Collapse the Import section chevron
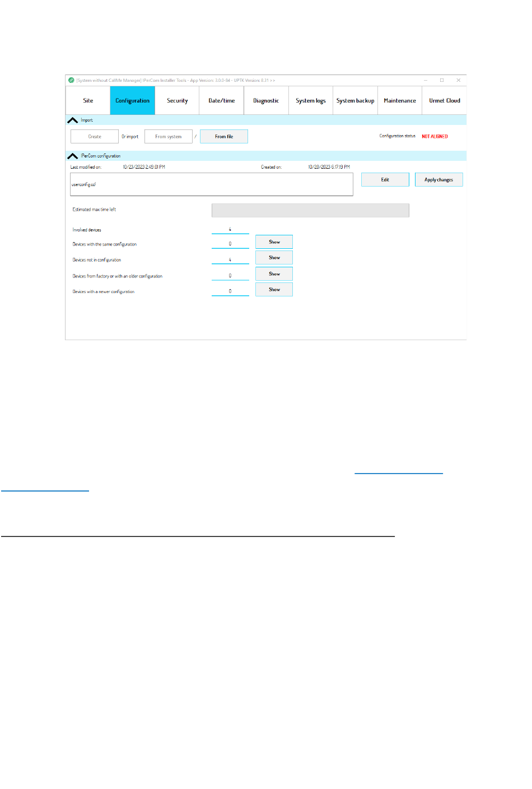This screenshot has height=789, width=532. click(73, 120)
